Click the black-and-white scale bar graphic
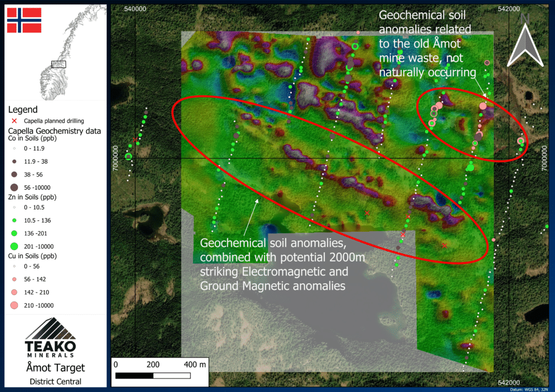Image resolution: width=555 pixels, height=392 pixels. coord(153,376)
